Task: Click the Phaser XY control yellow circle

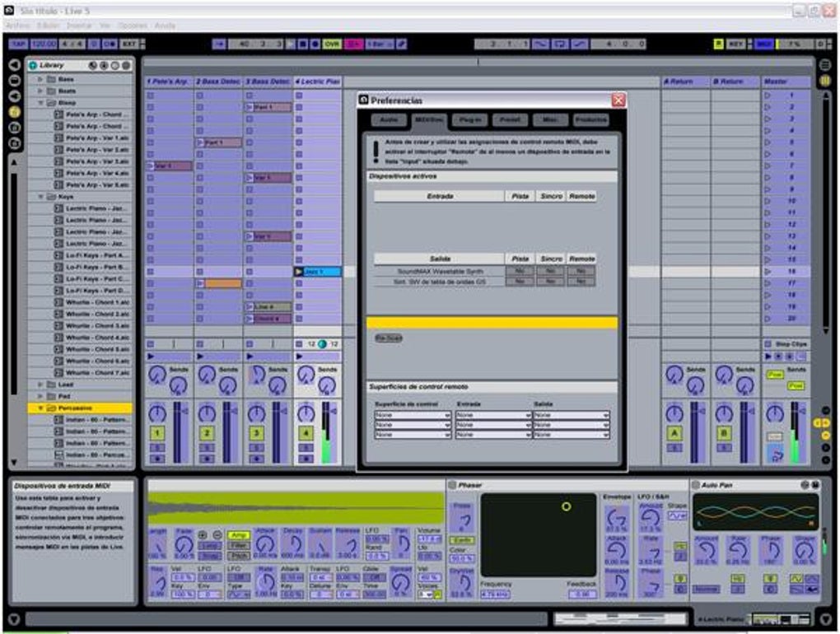Action: coord(567,506)
